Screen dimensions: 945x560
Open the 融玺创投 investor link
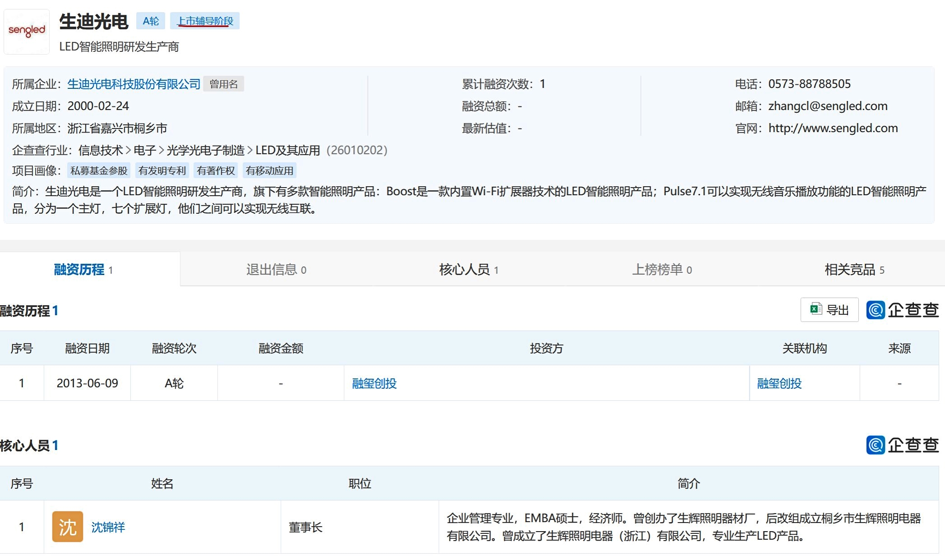[374, 383]
